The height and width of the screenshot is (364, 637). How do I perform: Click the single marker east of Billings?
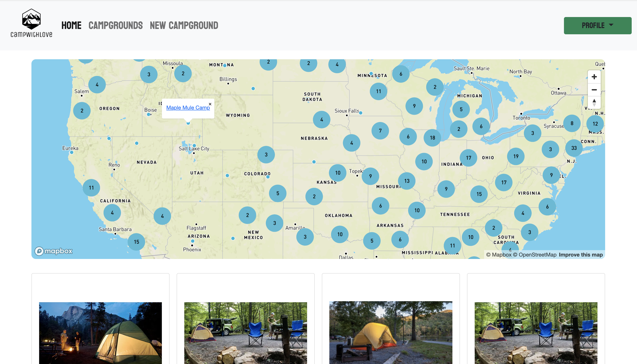pyautogui.click(x=253, y=88)
